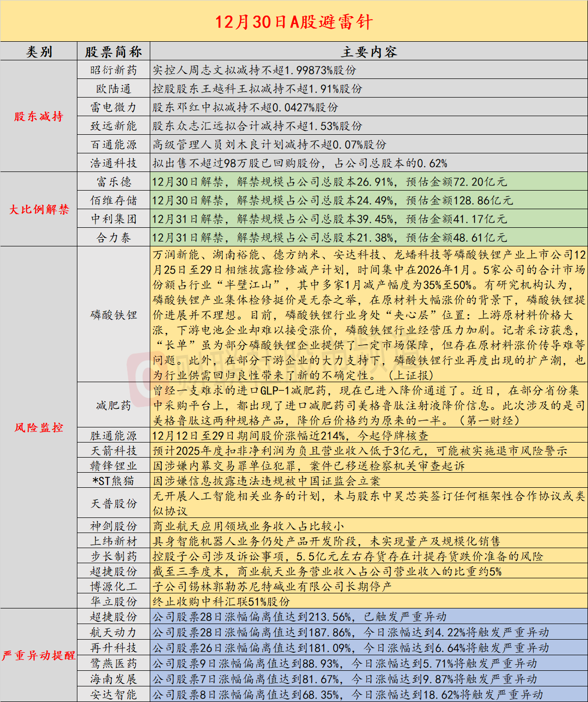Click the 控股子公司涉及诉讼事项 content
Image resolution: width=588 pixels, height=702 pixels.
click(x=348, y=556)
